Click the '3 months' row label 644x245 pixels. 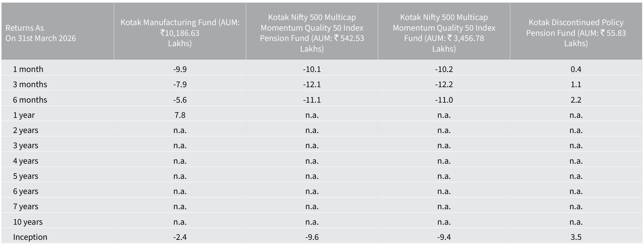tap(30, 84)
